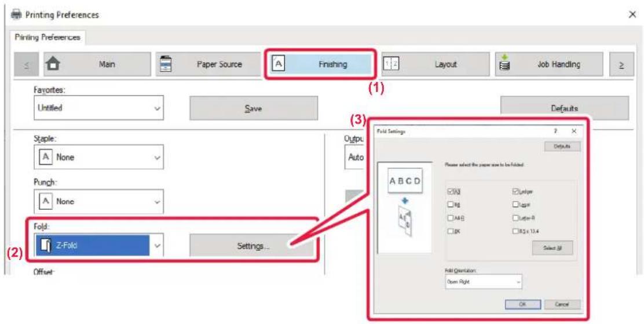Viewport: 644px width, 324px height.
Task: Click the page icon on Finishing tab
Action: [x=279, y=64]
